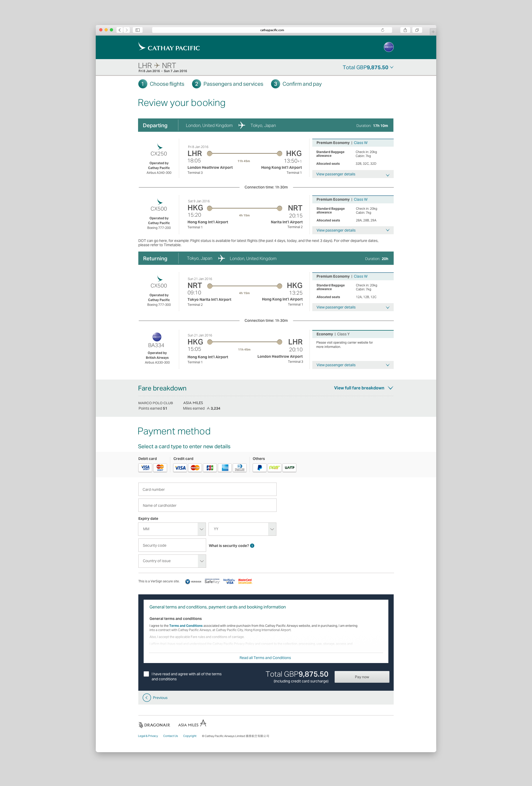Expand passenger details for CX500 HKG to NRT
Image resolution: width=532 pixels, height=786 pixels.
[x=353, y=230]
